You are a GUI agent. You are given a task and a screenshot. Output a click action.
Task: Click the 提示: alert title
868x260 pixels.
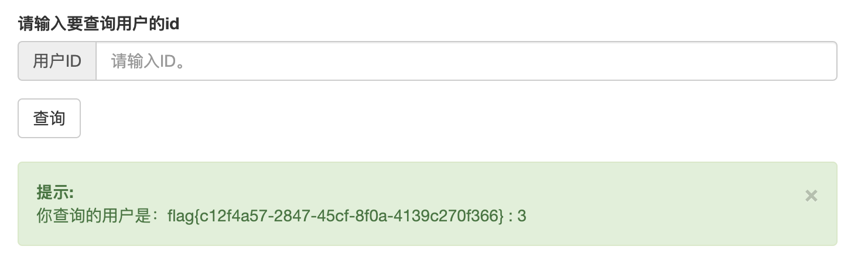pos(54,192)
